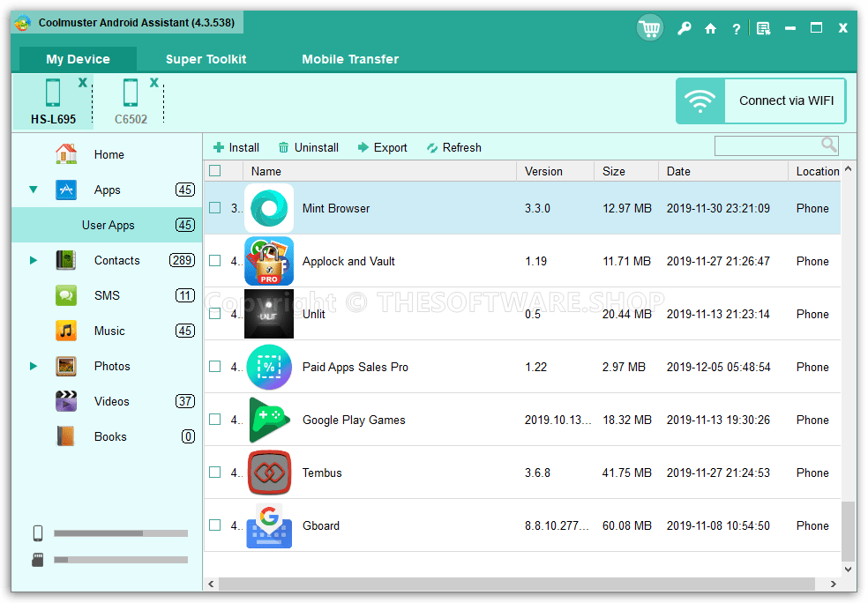Click the SMS chat bubble icon

66,295
